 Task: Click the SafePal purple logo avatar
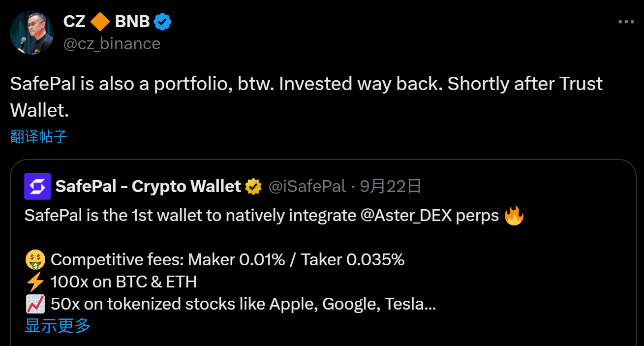click(x=37, y=186)
